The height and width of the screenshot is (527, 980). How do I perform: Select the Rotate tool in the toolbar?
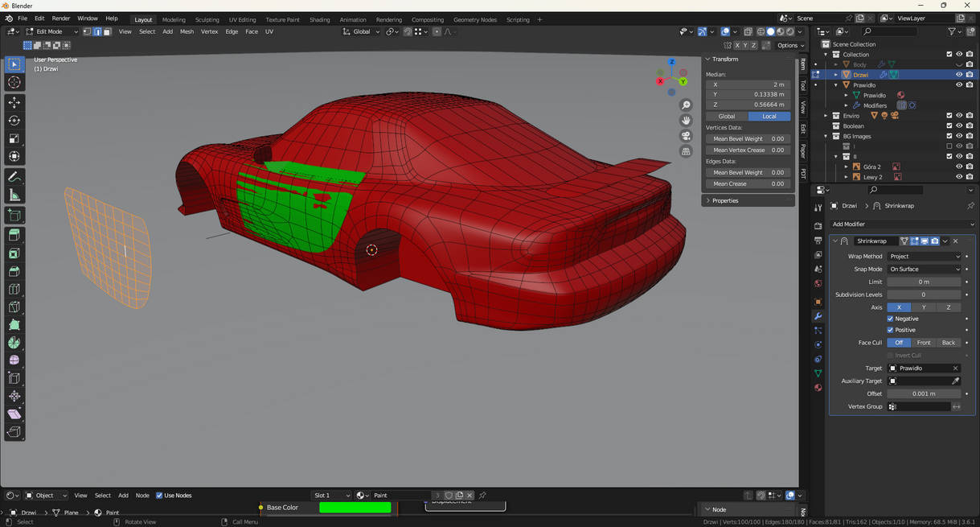click(14, 121)
